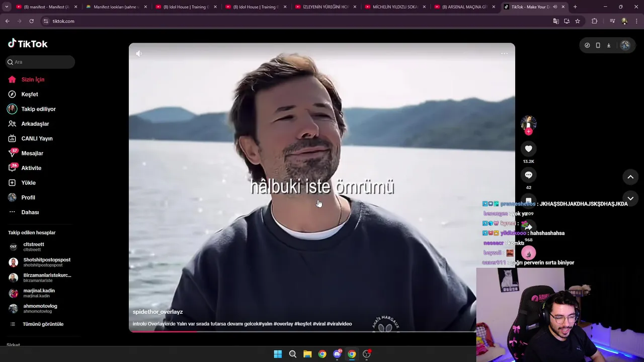Open cltstreett followed account
Image resolution: width=644 pixels, height=362 pixels.
40,247
